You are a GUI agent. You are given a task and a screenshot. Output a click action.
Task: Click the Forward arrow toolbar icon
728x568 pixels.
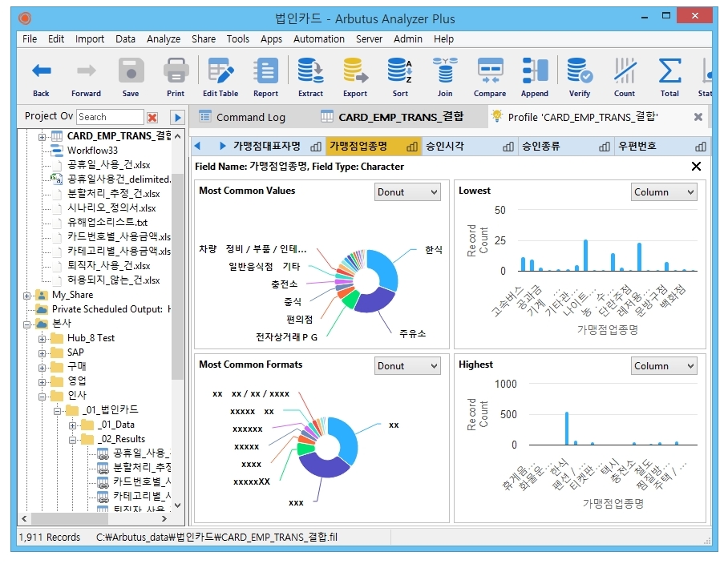point(86,71)
